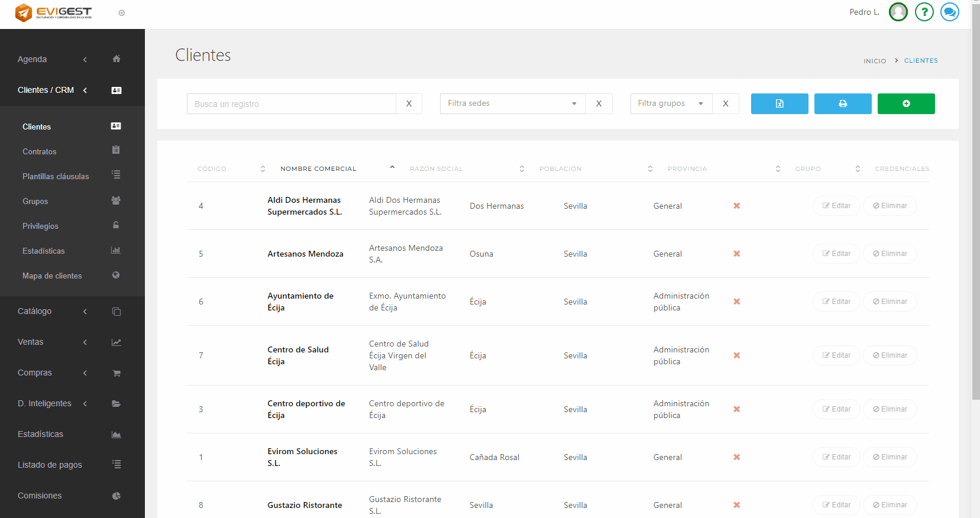Toggle credentials X for Aldi Dos Hermanas
The width and height of the screenshot is (980, 518).
click(736, 206)
